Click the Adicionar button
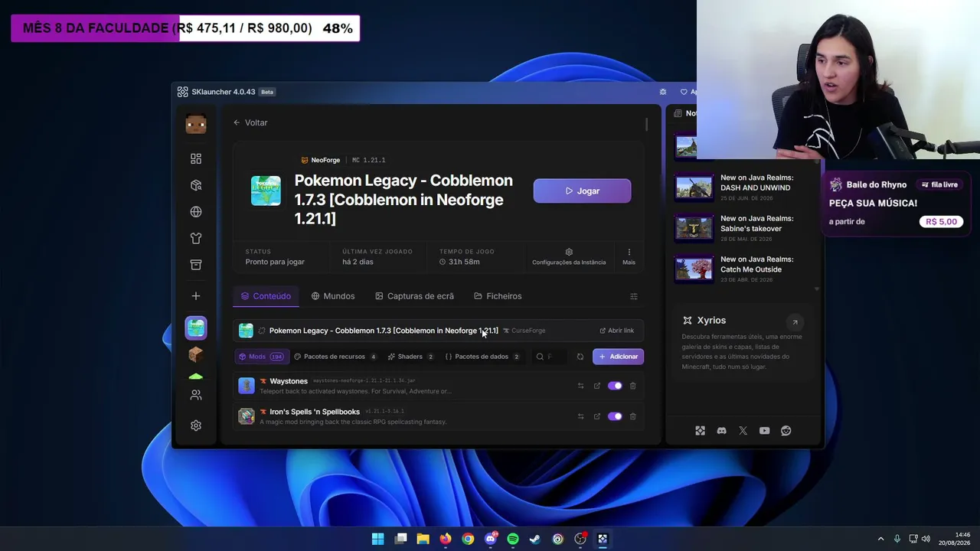The height and width of the screenshot is (551, 980). pos(618,357)
